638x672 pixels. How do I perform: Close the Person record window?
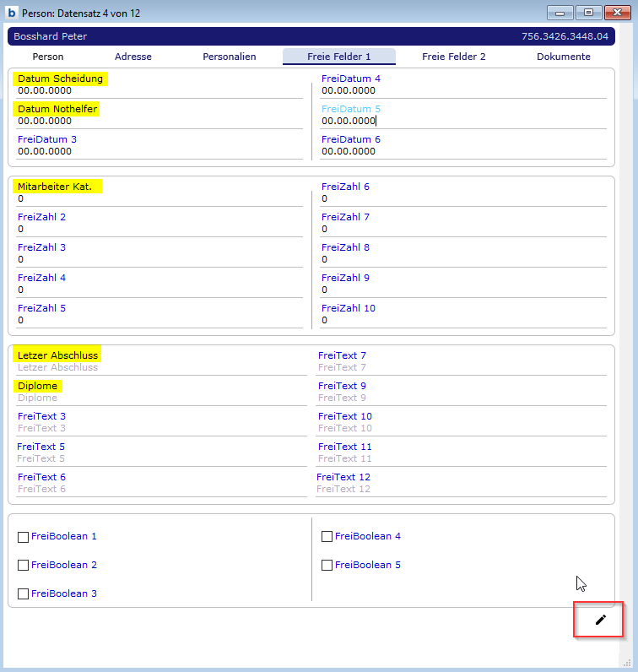point(617,13)
